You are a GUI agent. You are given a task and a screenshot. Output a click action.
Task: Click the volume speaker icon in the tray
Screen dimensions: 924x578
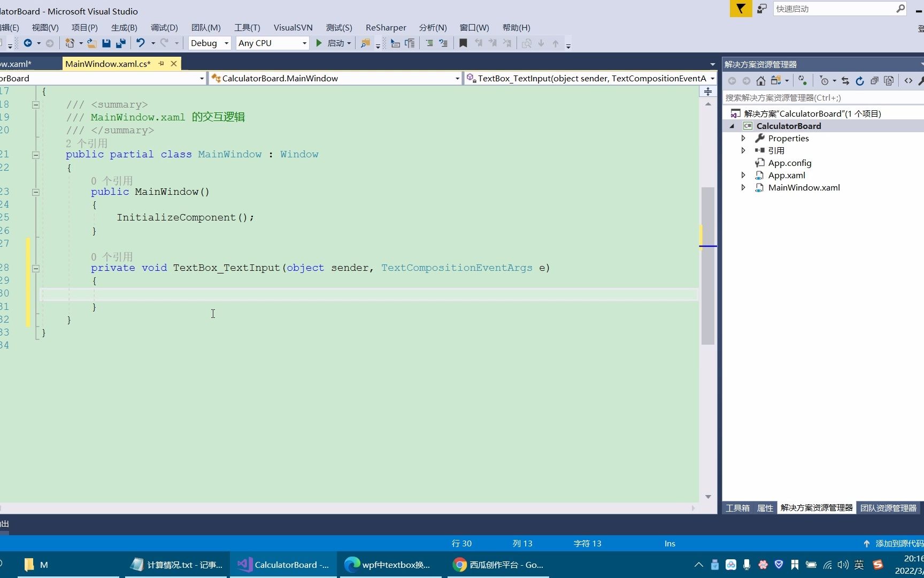tap(843, 565)
